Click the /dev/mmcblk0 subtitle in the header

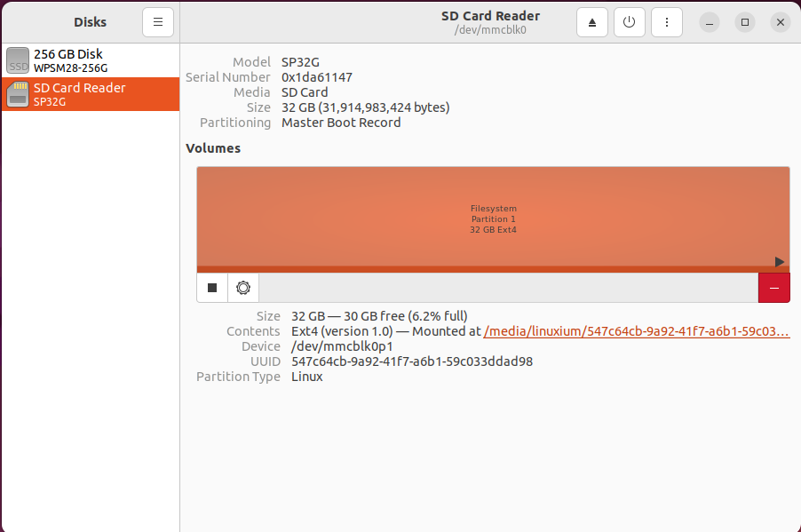click(490, 29)
